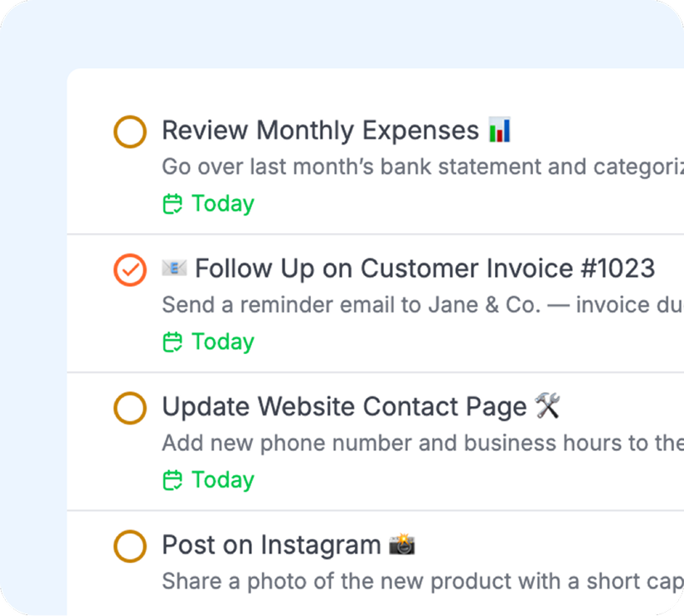
Task: Mark Update Website Contact Page as done
Action: (130, 407)
